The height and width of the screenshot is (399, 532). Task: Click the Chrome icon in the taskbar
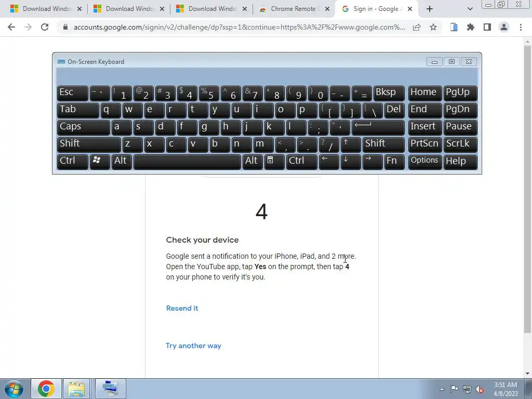46,389
